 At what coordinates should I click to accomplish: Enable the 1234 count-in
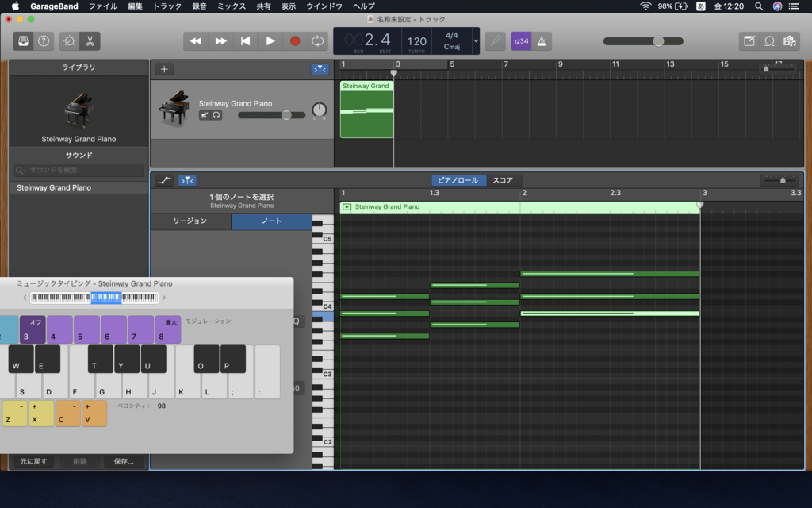tap(520, 40)
